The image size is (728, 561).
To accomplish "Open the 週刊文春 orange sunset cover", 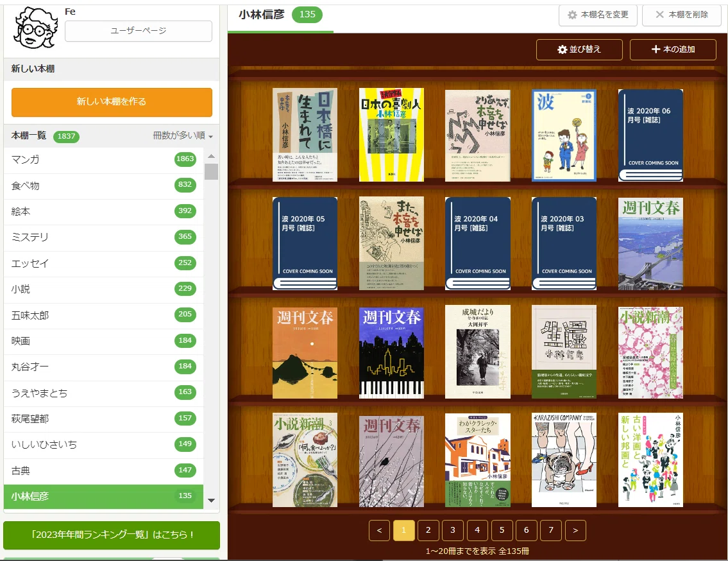I will pos(305,353).
